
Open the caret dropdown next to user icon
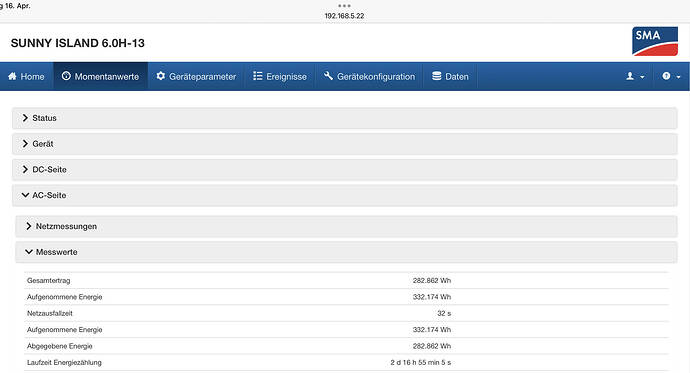point(642,77)
